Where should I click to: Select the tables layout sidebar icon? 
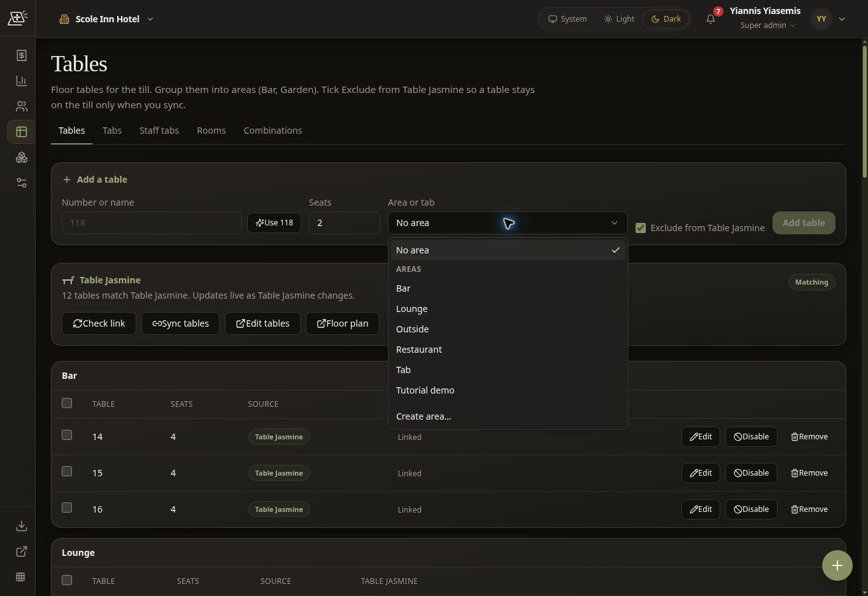tap(21, 132)
